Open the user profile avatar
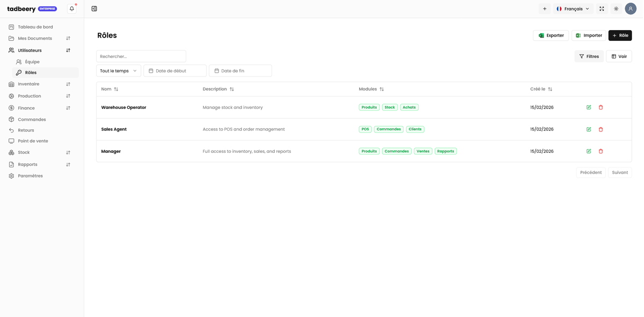 [x=631, y=9]
